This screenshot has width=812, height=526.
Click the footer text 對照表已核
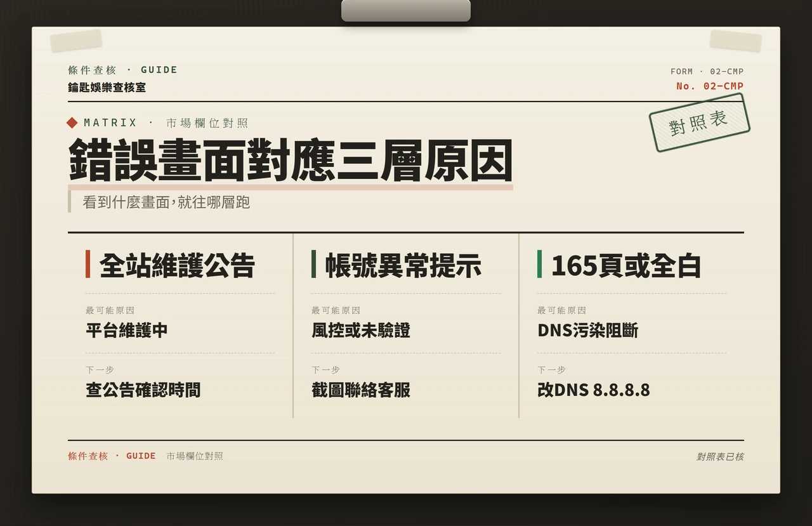[x=720, y=456]
